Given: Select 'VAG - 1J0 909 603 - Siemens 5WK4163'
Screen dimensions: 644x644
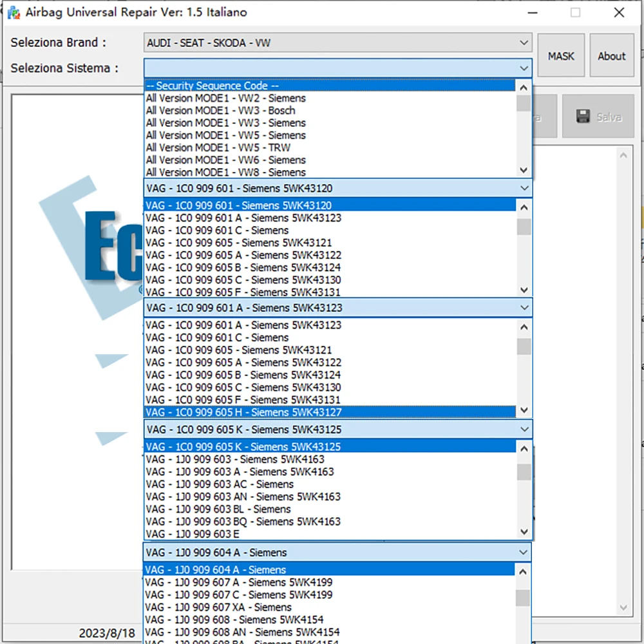Looking at the screenshot, I should 330,459.
